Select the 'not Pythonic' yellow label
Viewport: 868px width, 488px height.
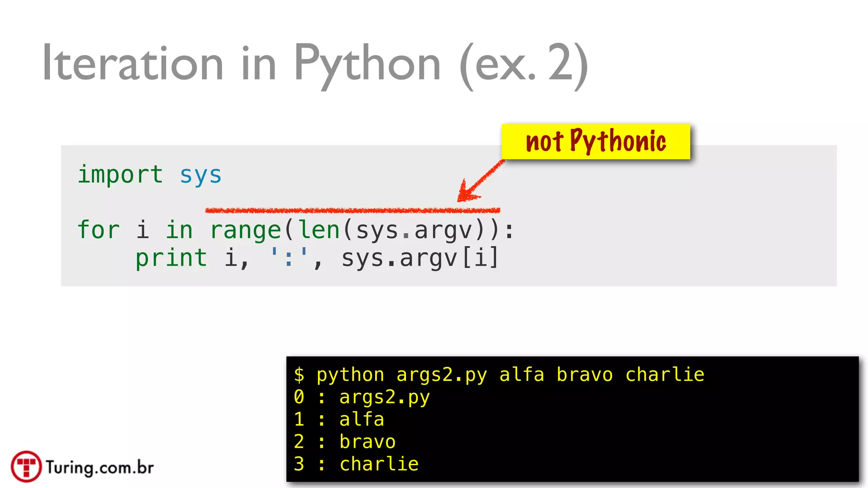[x=596, y=141]
